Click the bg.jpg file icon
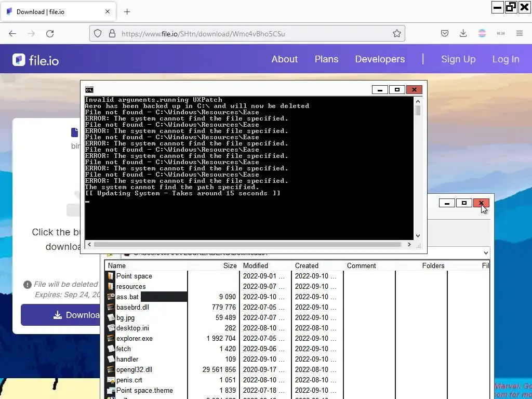 pyautogui.click(x=111, y=318)
